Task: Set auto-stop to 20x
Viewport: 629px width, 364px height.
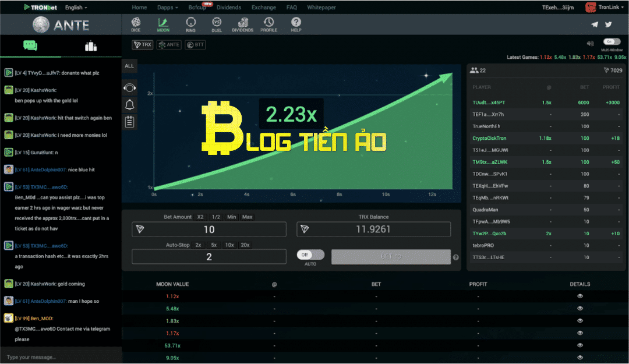Action: (x=245, y=245)
